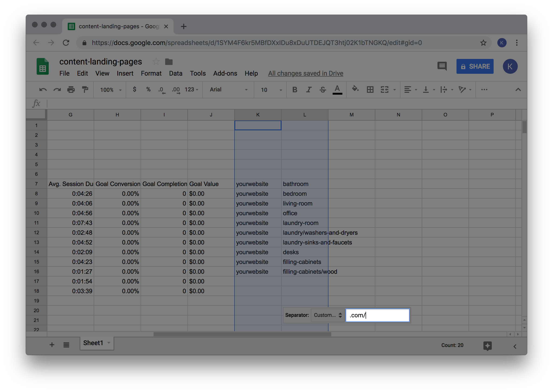Screen dimensions: 553x392
Task: Click the Print icon
Action: point(71,90)
